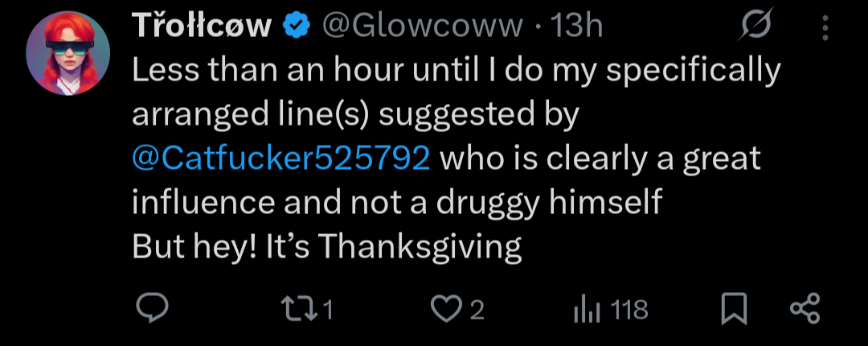Click the "influence and not a druggy" text line
This screenshot has width=868, height=346.
pyautogui.click(x=396, y=203)
